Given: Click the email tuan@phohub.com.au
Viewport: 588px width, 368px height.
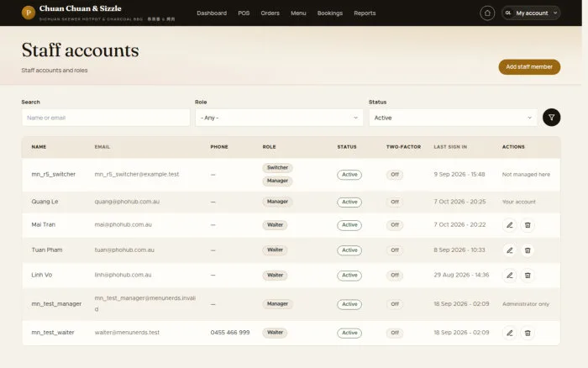Looking at the screenshot, I should pos(124,250).
